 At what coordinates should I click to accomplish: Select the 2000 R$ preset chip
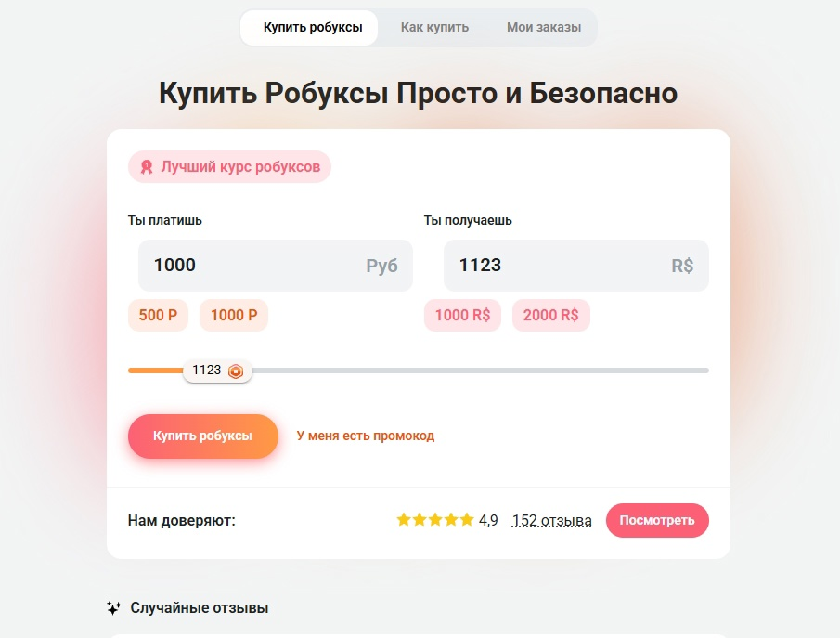[x=550, y=315]
